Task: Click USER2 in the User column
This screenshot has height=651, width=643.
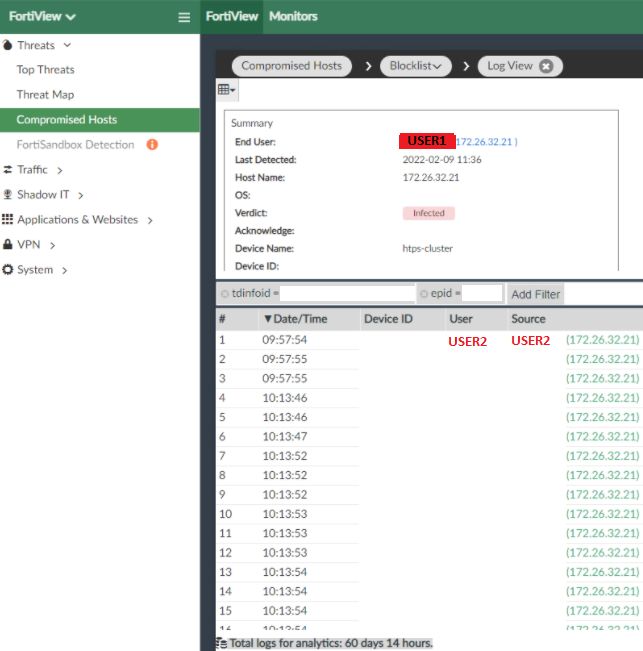Action: [x=467, y=341]
